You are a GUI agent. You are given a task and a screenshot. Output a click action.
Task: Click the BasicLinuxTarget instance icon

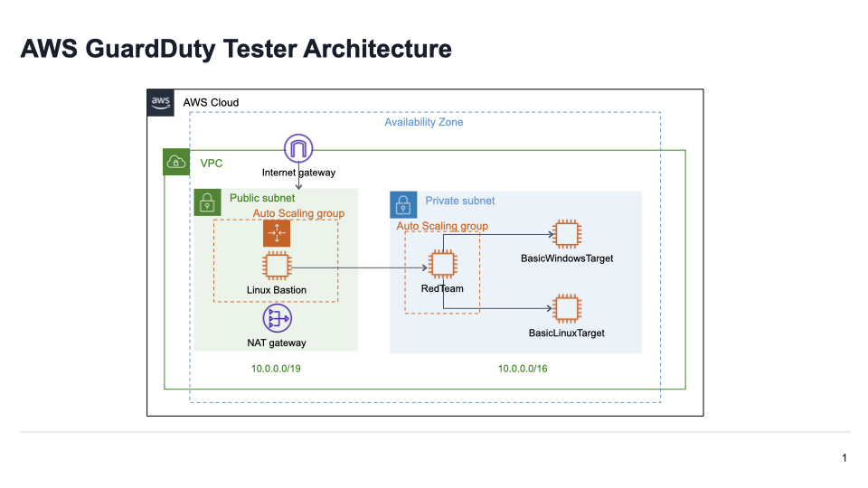pos(567,309)
